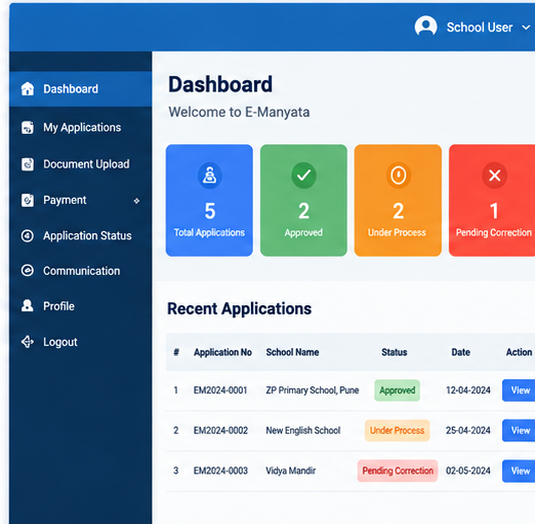Click the checkmark icon on Approved card

pyautogui.click(x=303, y=175)
